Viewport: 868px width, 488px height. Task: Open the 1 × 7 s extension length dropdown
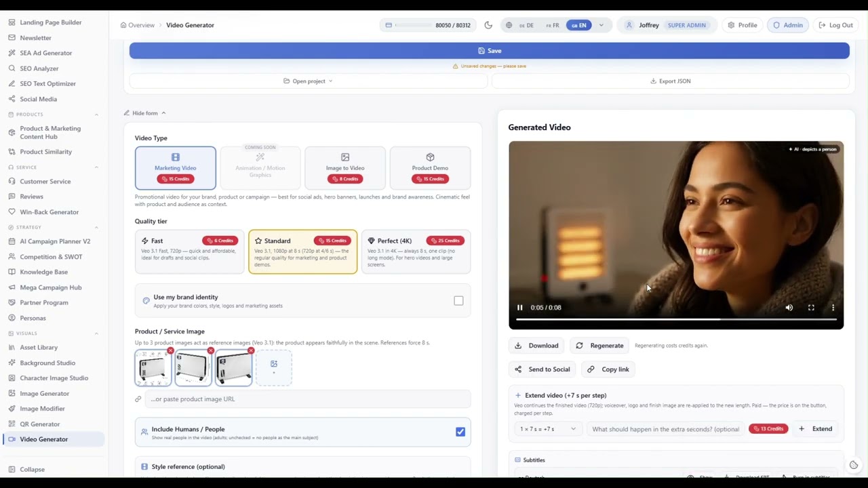[547, 429]
